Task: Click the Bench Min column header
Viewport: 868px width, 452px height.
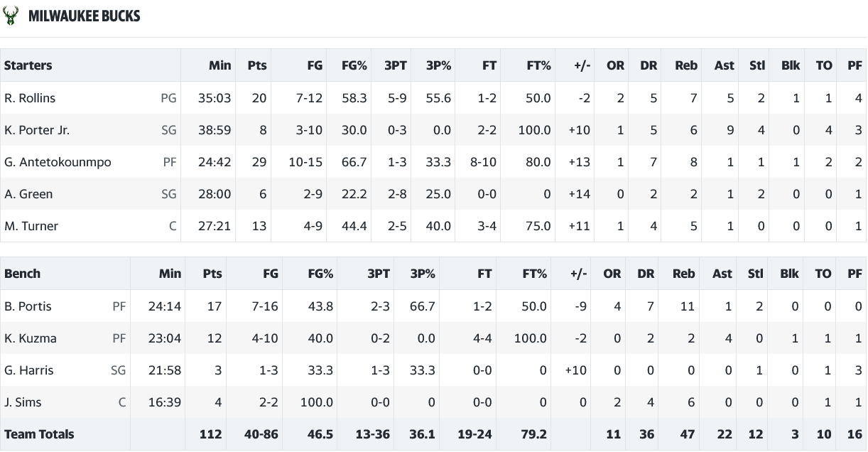Action: [170, 274]
